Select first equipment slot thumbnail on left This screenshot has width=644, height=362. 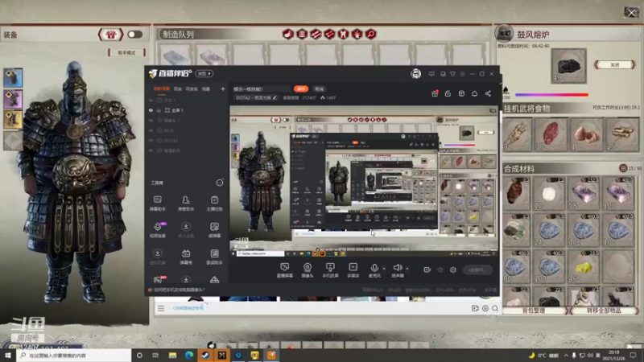(x=13, y=77)
